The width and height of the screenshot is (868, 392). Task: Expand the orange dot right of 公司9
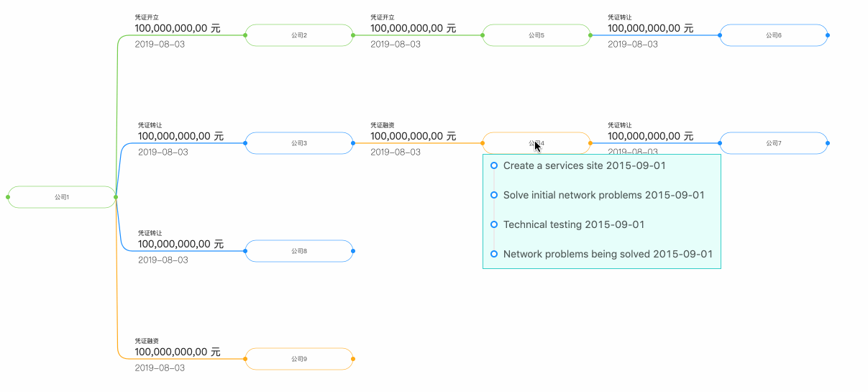click(x=353, y=359)
